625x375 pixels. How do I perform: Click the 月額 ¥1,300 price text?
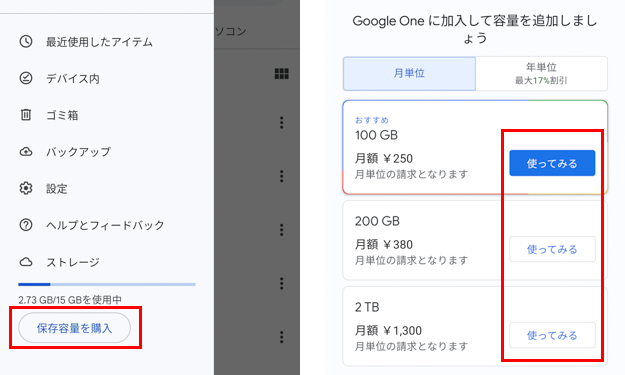(388, 330)
